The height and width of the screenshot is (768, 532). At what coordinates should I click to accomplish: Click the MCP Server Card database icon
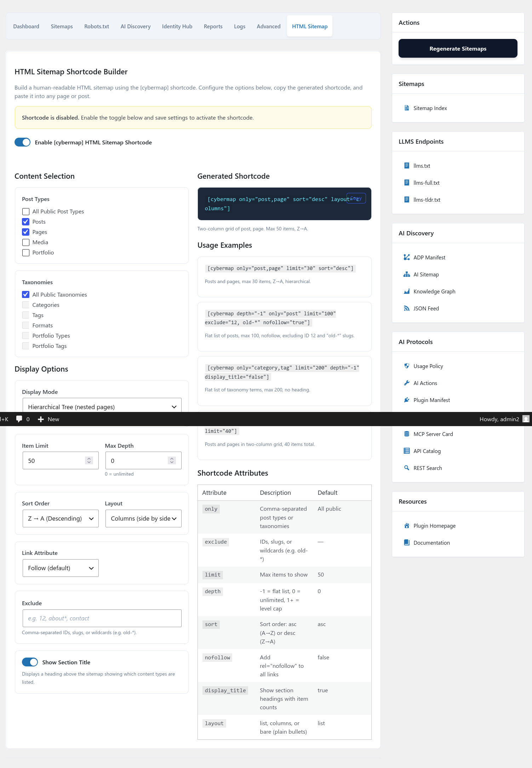(407, 434)
